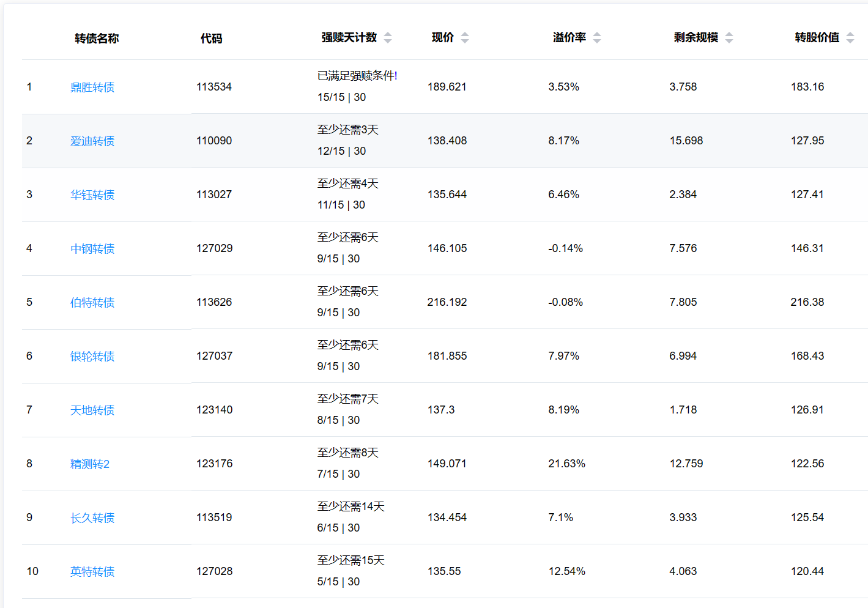Click the 现价 column sort arrows
The width and height of the screenshot is (868, 608).
coord(465,38)
